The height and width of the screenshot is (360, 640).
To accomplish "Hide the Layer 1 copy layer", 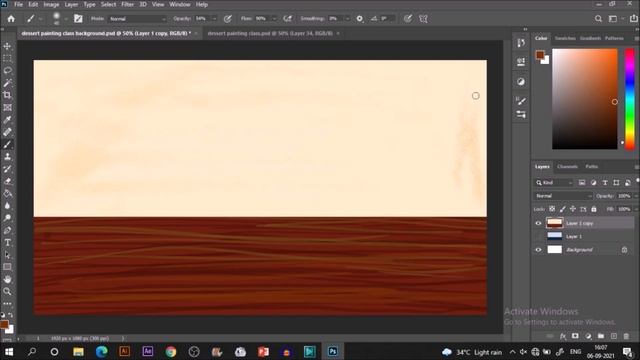I will coord(538,223).
